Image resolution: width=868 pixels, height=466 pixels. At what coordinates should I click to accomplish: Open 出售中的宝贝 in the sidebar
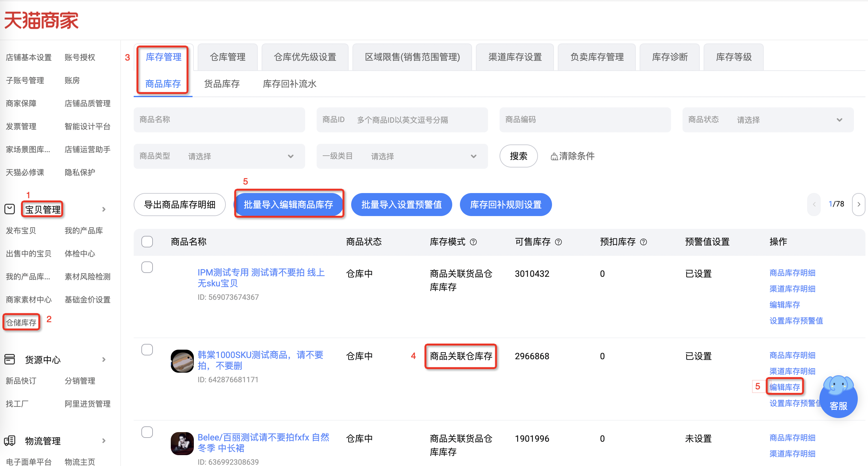click(x=29, y=253)
